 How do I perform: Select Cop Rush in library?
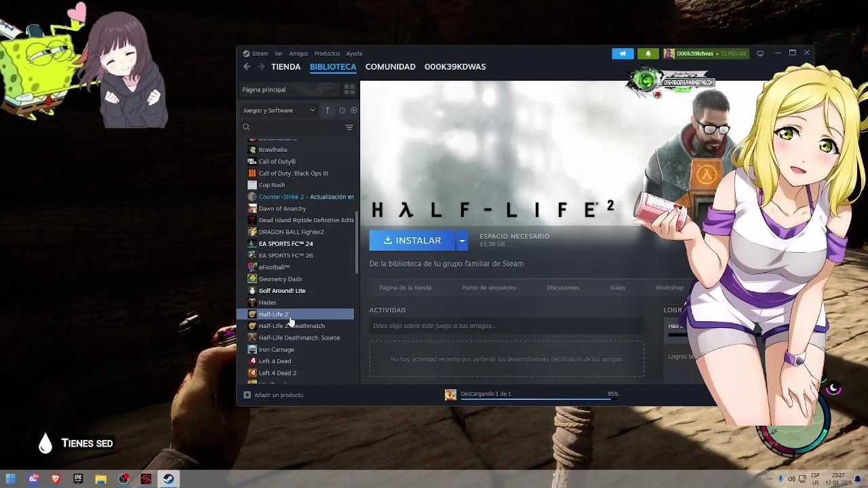272,185
